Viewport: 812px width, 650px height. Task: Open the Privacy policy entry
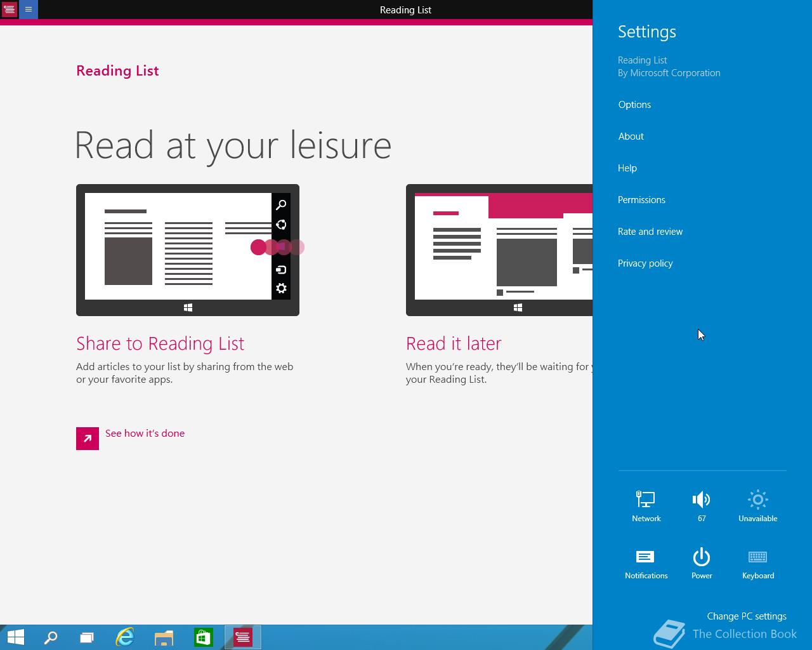pos(645,263)
